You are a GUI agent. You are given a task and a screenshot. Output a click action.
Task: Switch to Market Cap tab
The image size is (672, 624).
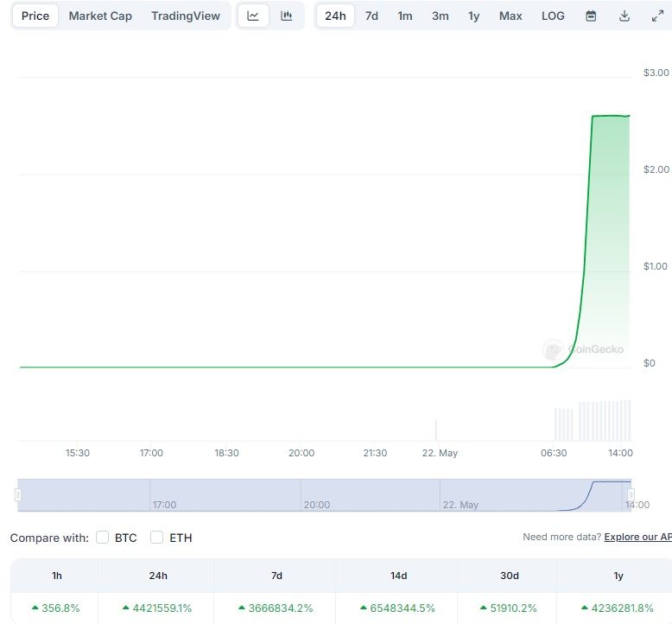100,16
